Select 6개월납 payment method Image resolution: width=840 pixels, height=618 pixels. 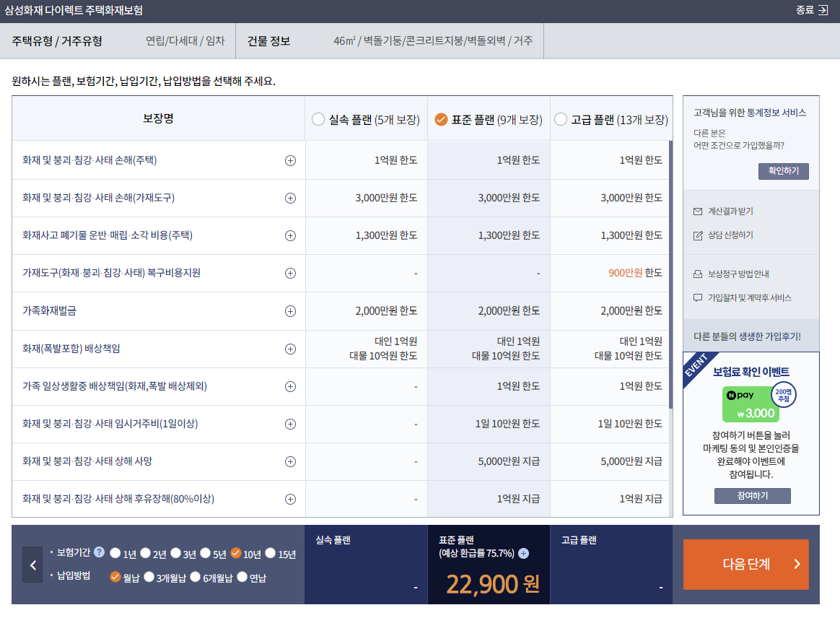(196, 577)
